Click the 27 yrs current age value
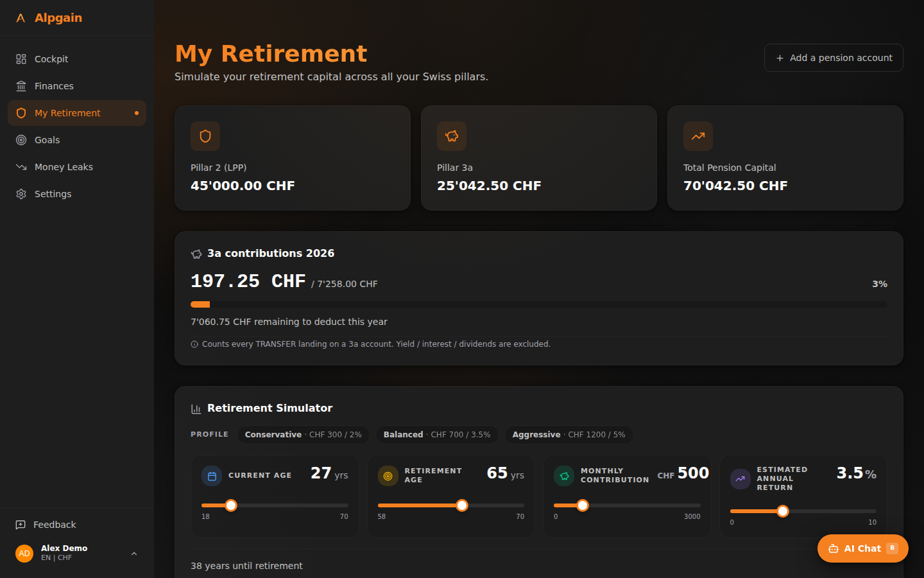This screenshot has width=924, height=578. tap(329, 473)
